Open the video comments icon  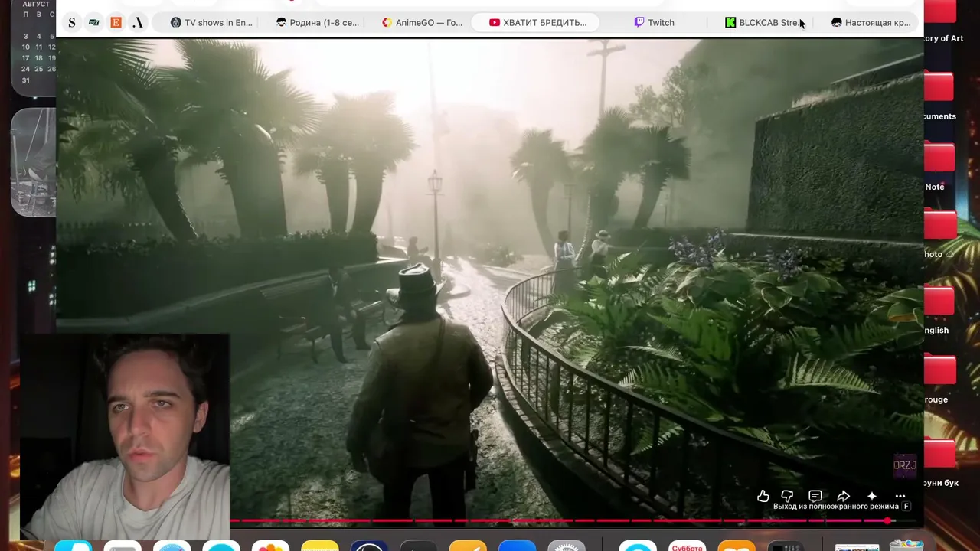[815, 496]
